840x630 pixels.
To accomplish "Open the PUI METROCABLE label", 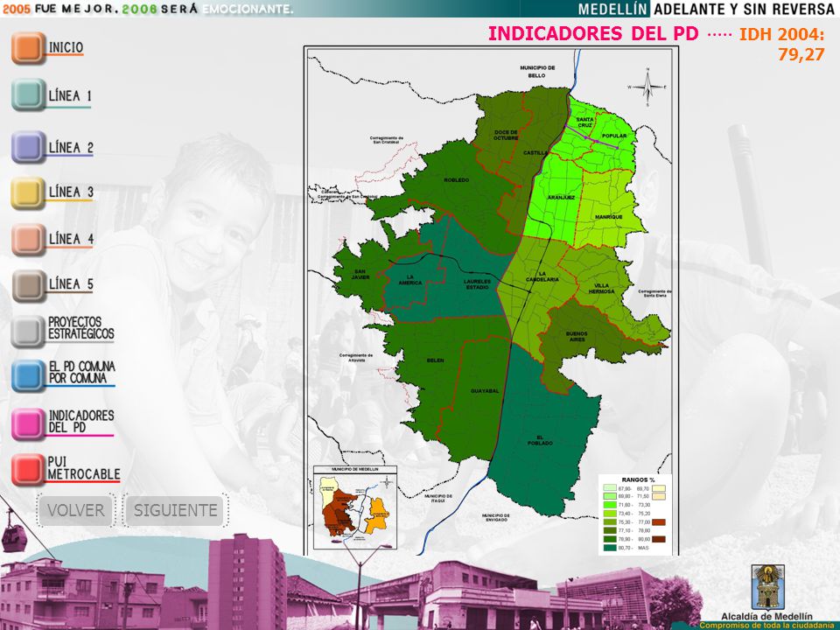I will coord(84,468).
